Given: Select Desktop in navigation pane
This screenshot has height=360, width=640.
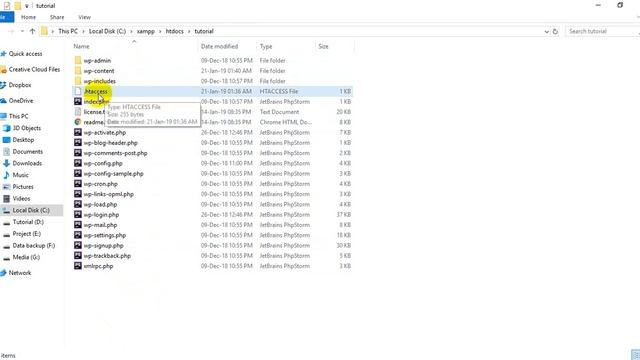Looking at the screenshot, I should coord(23,140).
